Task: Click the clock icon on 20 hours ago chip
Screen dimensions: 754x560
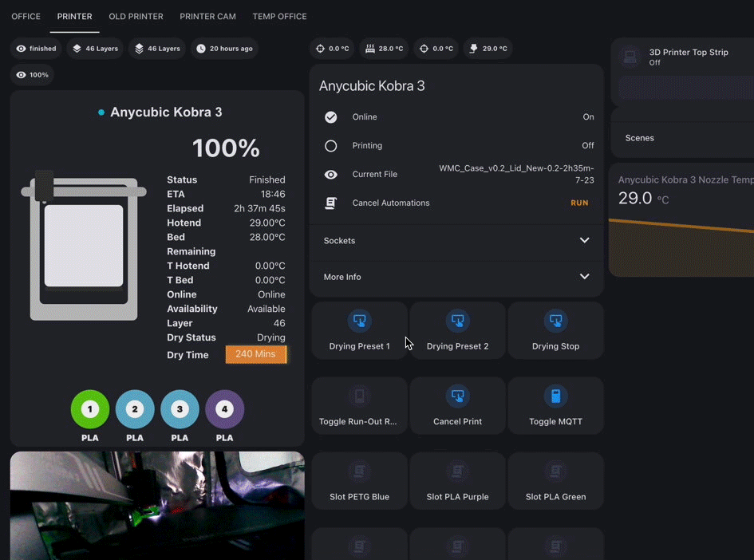Action: coord(201,49)
